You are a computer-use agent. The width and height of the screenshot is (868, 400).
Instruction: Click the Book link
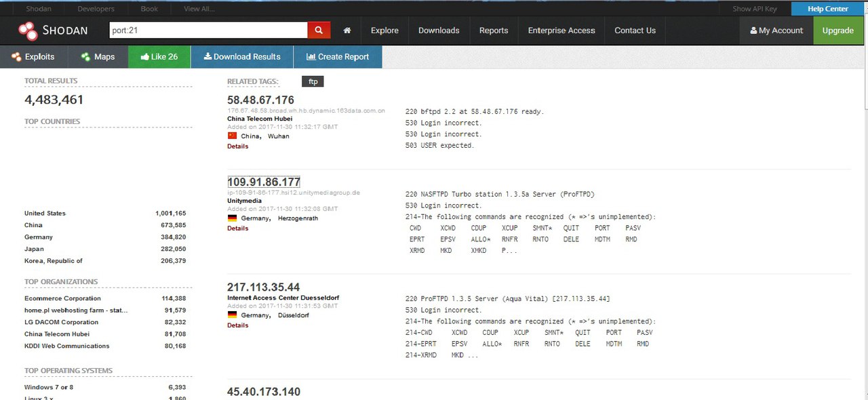click(x=149, y=9)
